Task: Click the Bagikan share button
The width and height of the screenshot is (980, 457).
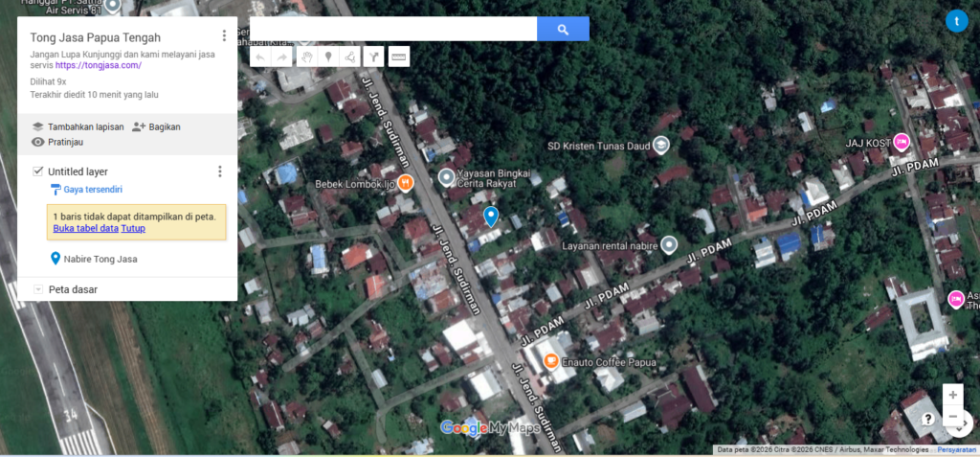Action: pos(156,126)
